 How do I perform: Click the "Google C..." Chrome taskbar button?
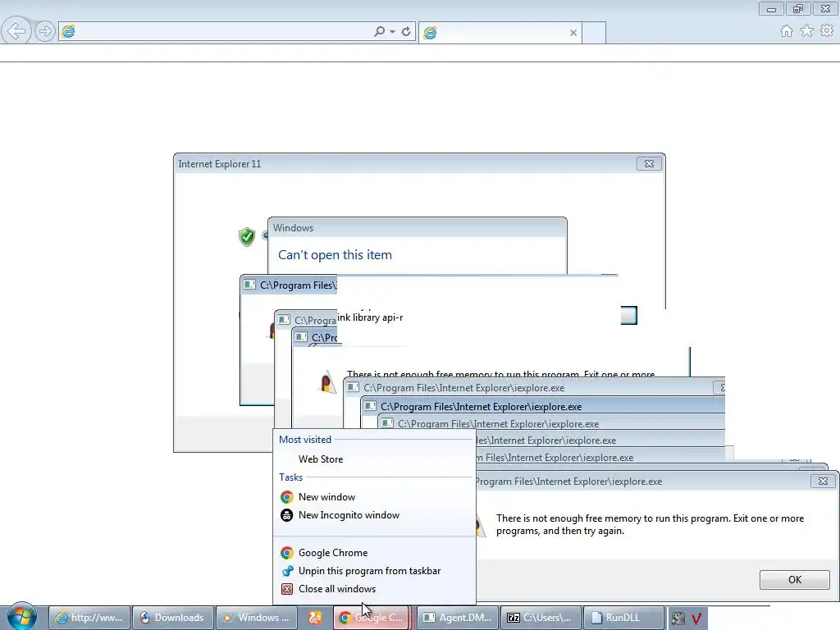[373, 618]
